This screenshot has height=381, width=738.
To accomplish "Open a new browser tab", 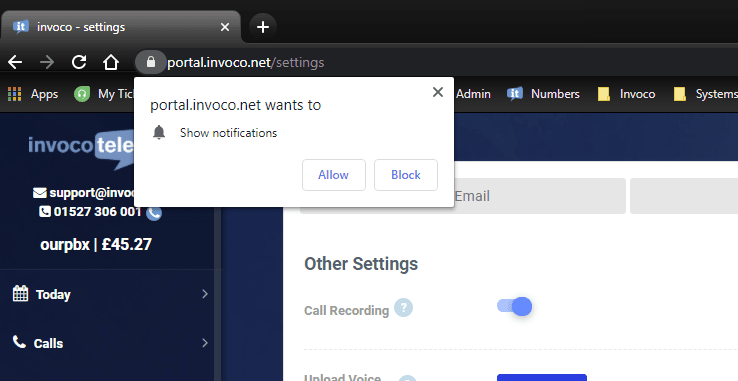I will coord(263,27).
